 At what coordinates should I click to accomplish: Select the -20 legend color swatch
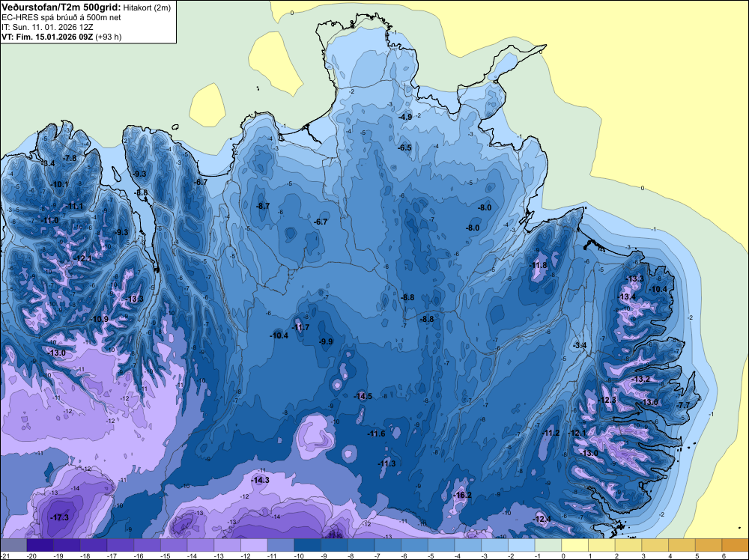pos(40,545)
